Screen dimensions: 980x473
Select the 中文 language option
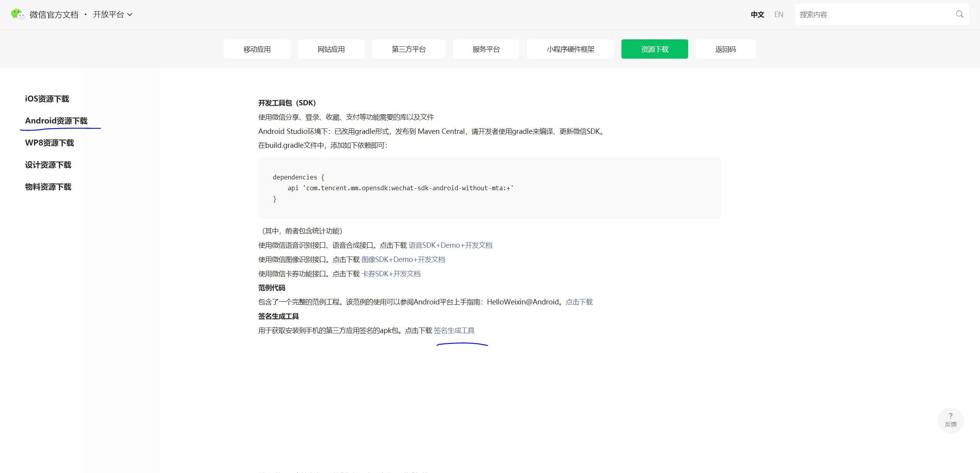click(x=757, y=14)
